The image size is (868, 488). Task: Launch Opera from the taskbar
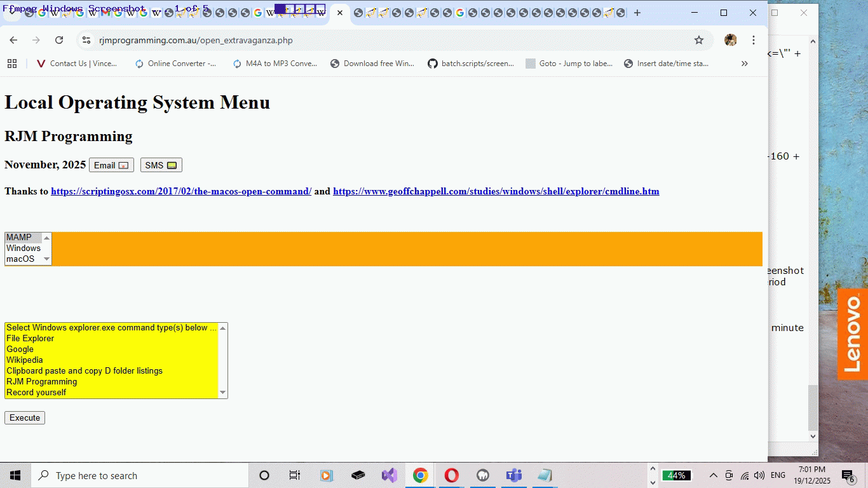451,475
